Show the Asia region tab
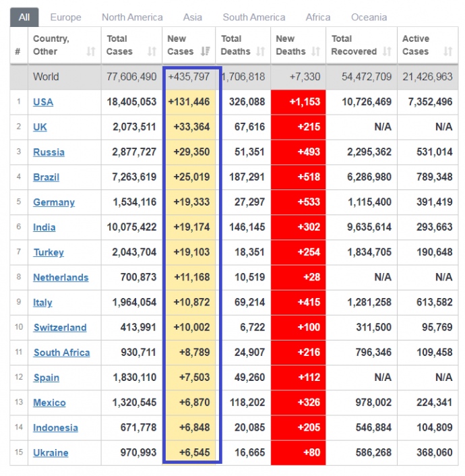This screenshot has width=465, height=476. pos(193,18)
